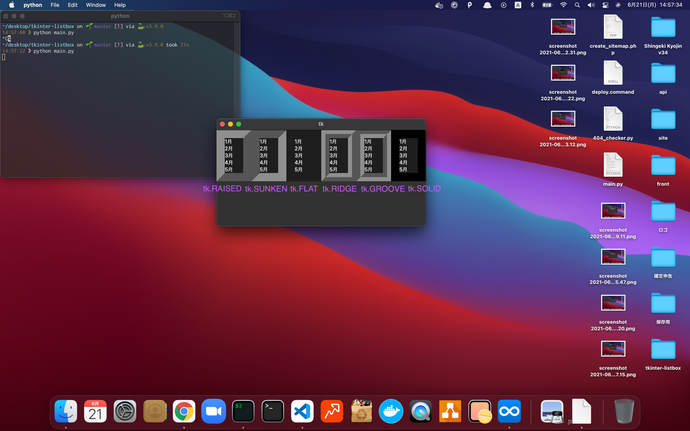Launch Docker Desktop from the Dock

391,411
